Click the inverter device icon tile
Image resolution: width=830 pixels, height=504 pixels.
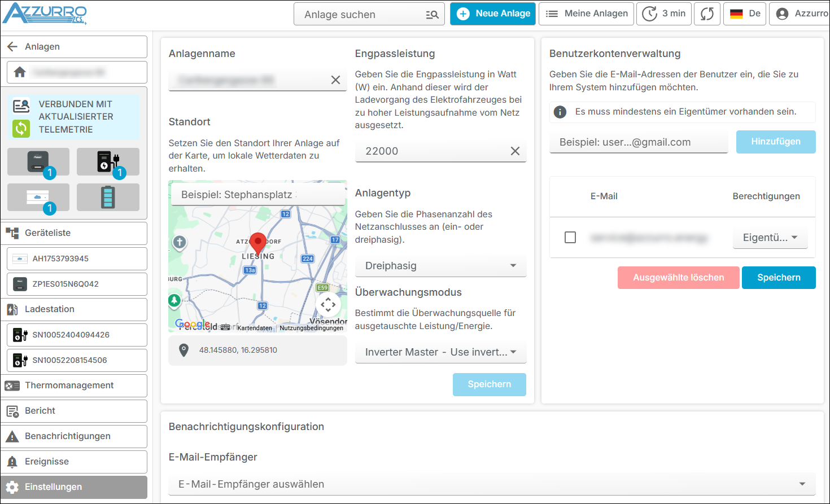38,162
